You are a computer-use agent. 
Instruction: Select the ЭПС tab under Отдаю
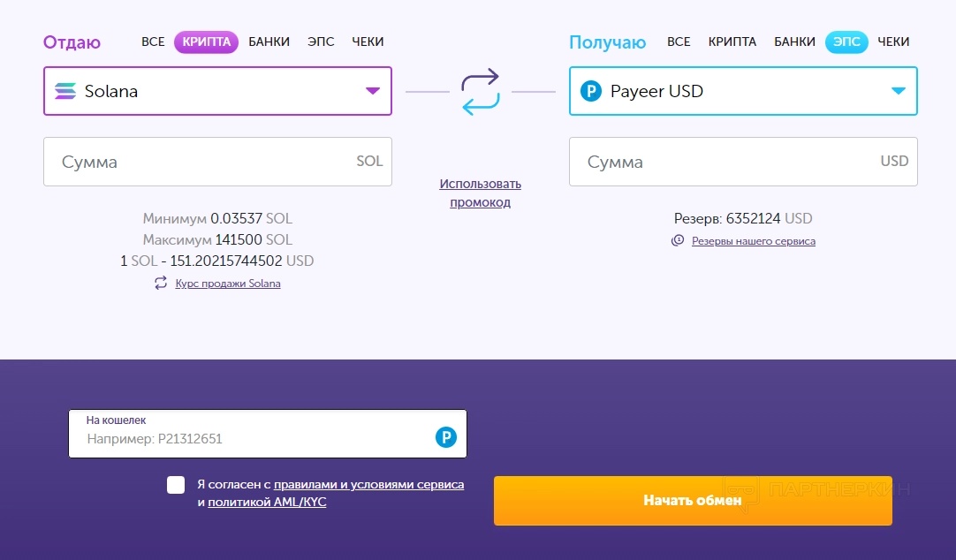[321, 42]
